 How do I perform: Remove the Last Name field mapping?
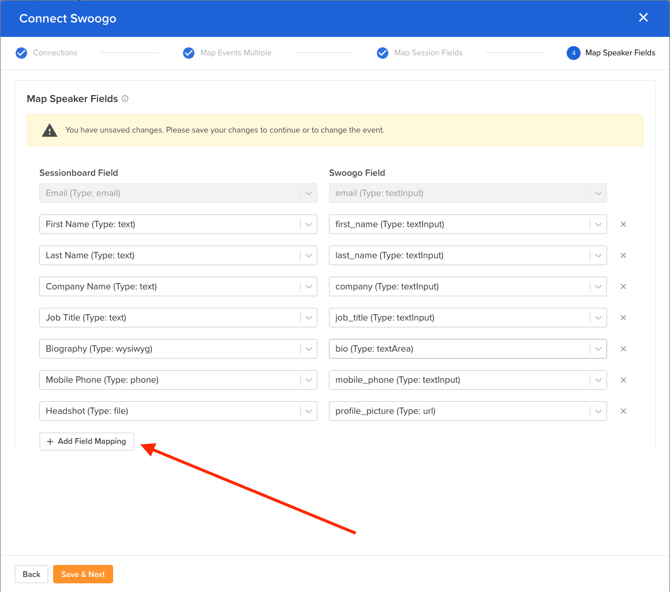coord(623,256)
